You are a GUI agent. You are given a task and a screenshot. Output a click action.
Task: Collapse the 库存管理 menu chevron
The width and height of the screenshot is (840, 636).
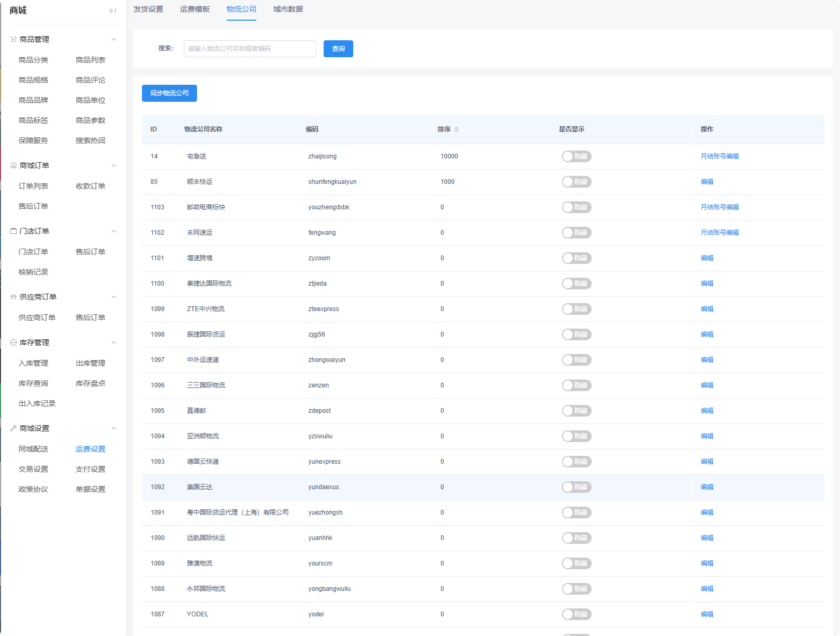click(x=113, y=342)
